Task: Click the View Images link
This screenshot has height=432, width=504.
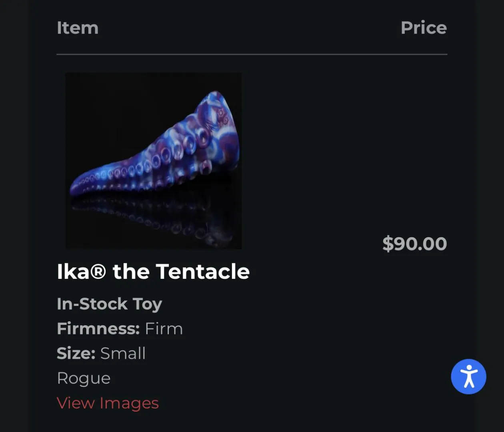Action: [x=108, y=403]
